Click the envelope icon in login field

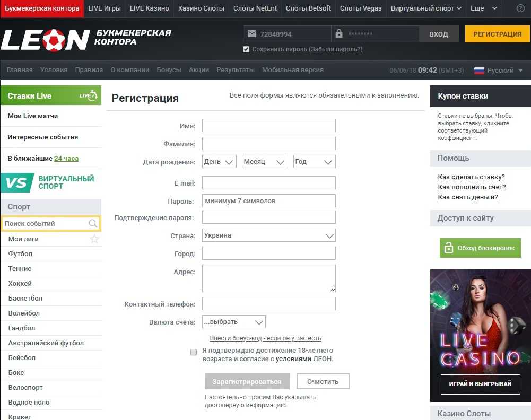pyautogui.click(x=252, y=34)
